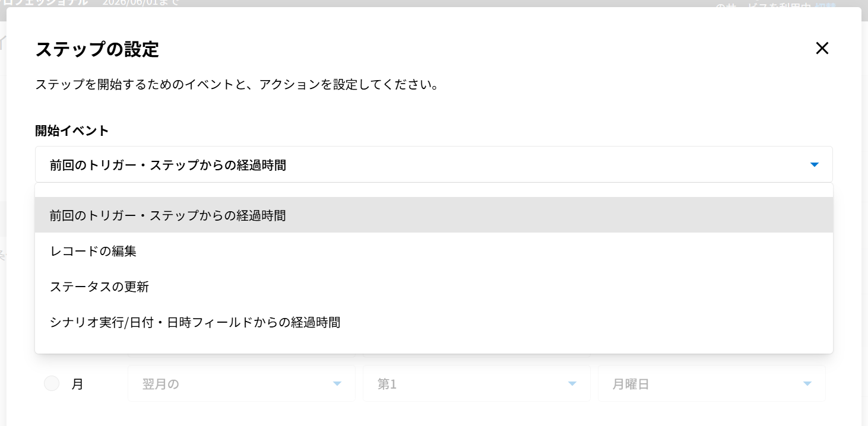
Task: Open the 第1 week dropdown
Action: tap(469, 384)
